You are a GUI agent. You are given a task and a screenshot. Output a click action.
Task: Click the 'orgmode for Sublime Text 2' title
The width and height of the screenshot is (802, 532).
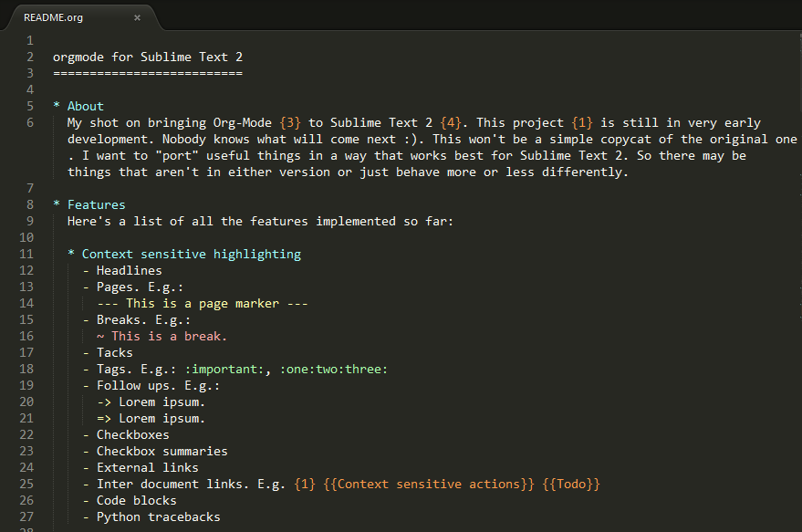tap(147, 57)
